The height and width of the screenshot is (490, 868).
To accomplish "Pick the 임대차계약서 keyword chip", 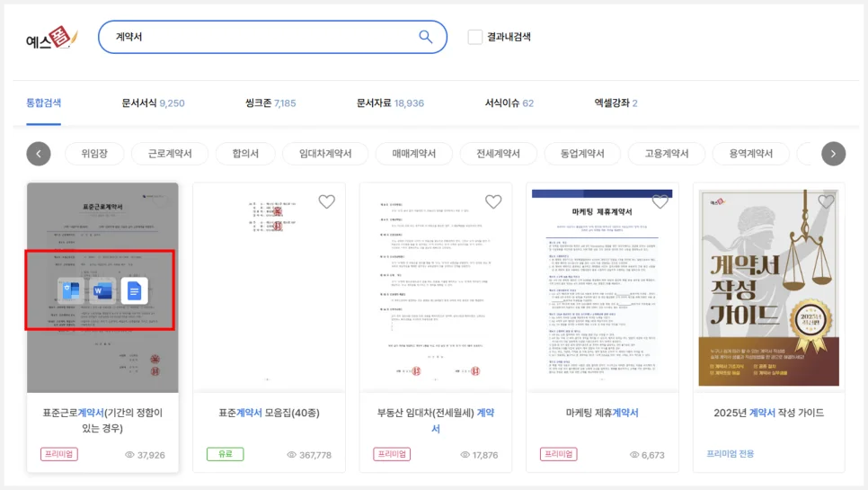I will pos(325,154).
